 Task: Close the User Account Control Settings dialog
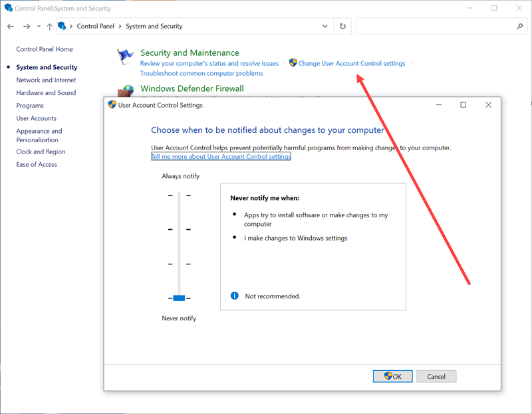[488, 105]
